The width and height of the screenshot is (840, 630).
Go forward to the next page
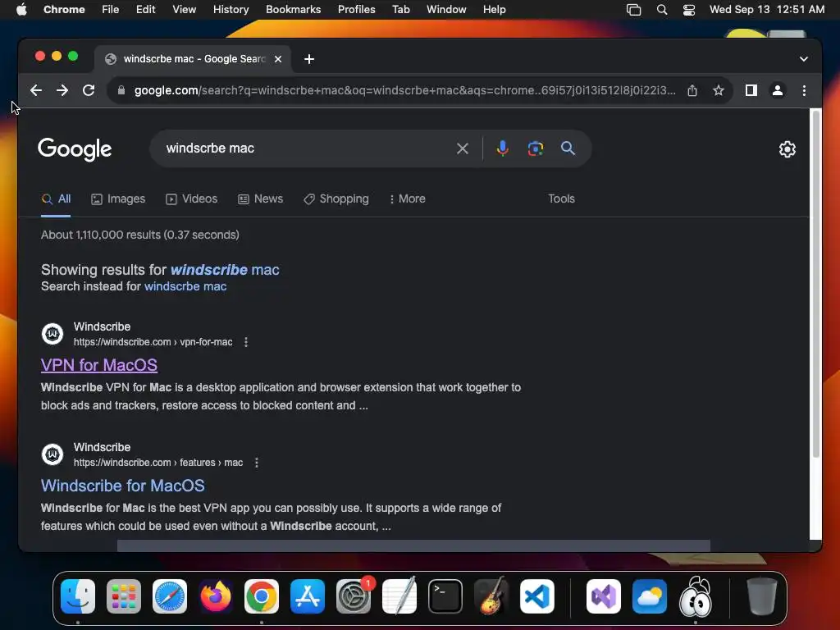[62, 90]
